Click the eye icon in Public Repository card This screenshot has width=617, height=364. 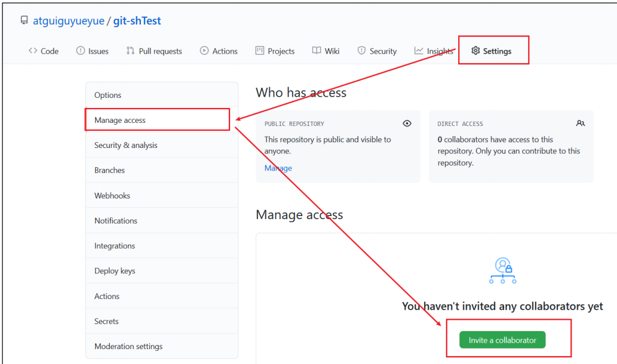coord(407,124)
